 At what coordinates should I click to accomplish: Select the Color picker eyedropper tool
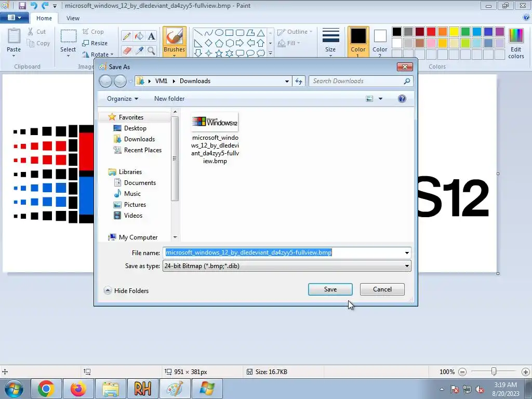pyautogui.click(x=139, y=50)
